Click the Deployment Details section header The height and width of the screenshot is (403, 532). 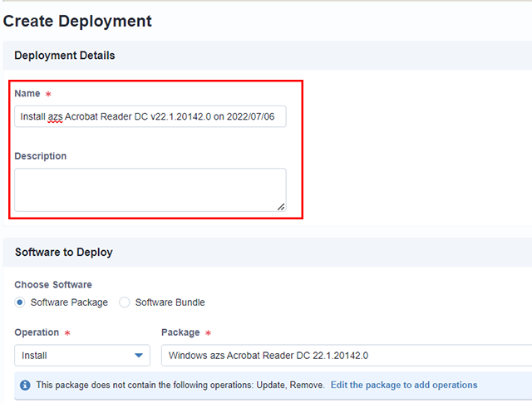click(65, 56)
